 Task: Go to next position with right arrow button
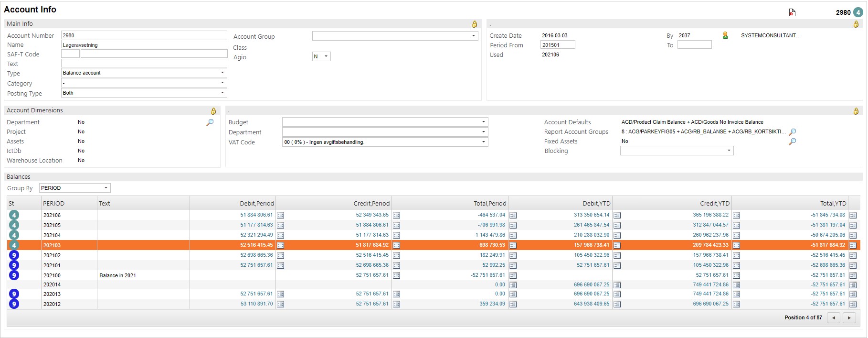coord(849,317)
